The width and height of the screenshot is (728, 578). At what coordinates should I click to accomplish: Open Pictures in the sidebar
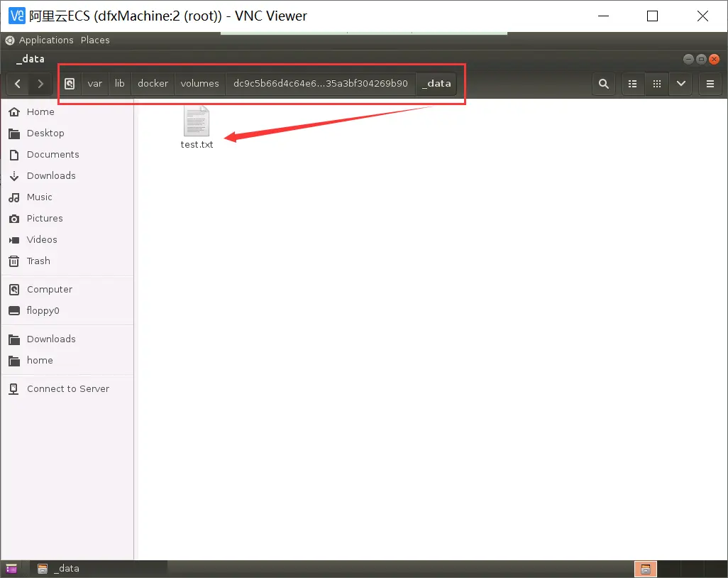pos(67,219)
